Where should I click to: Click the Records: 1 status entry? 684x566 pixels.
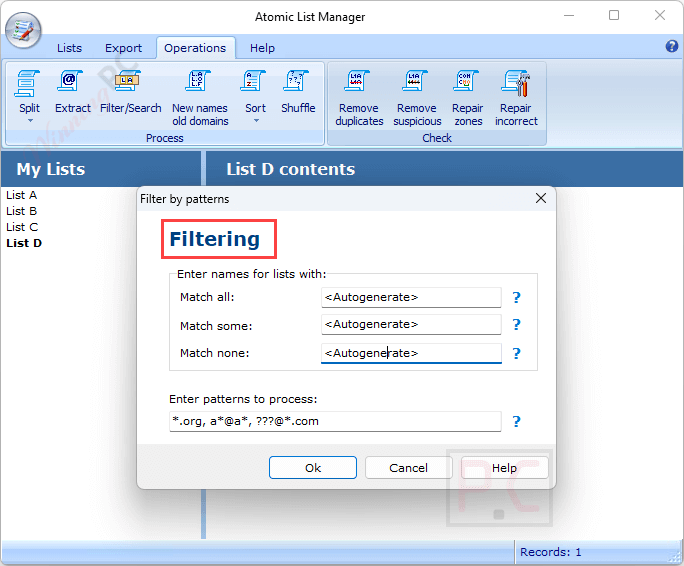coord(551,552)
